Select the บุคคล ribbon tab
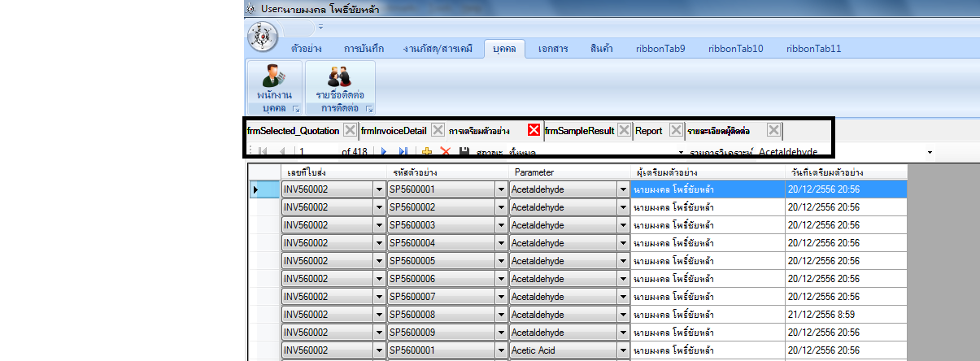This screenshot has height=361, width=980. coord(505,49)
